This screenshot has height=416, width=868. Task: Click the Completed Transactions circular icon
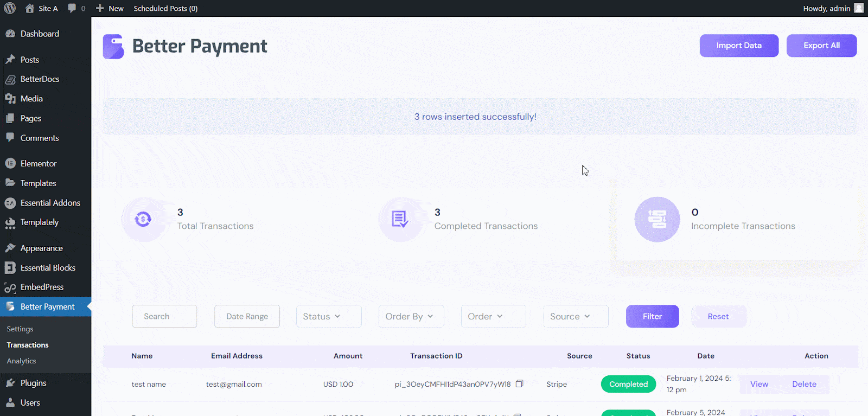pyautogui.click(x=400, y=219)
